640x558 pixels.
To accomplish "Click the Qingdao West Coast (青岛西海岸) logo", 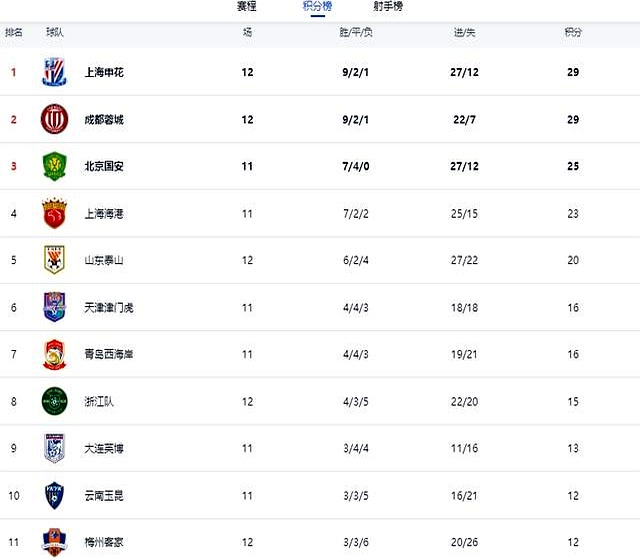I will [x=53, y=354].
